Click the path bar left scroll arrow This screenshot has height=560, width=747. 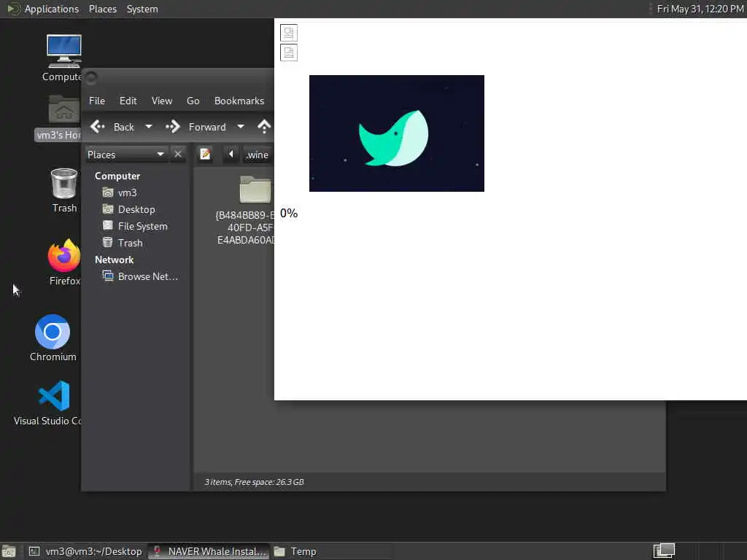[231, 155]
